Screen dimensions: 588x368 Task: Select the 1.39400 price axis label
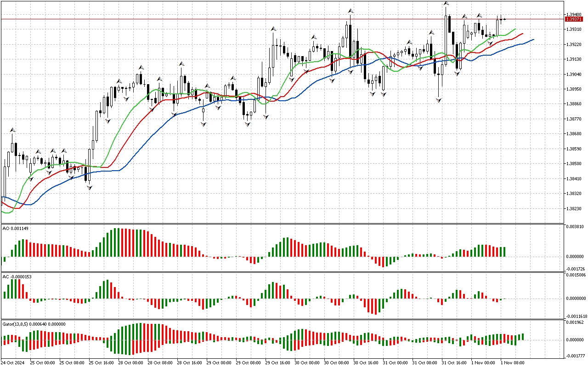[x=575, y=14]
